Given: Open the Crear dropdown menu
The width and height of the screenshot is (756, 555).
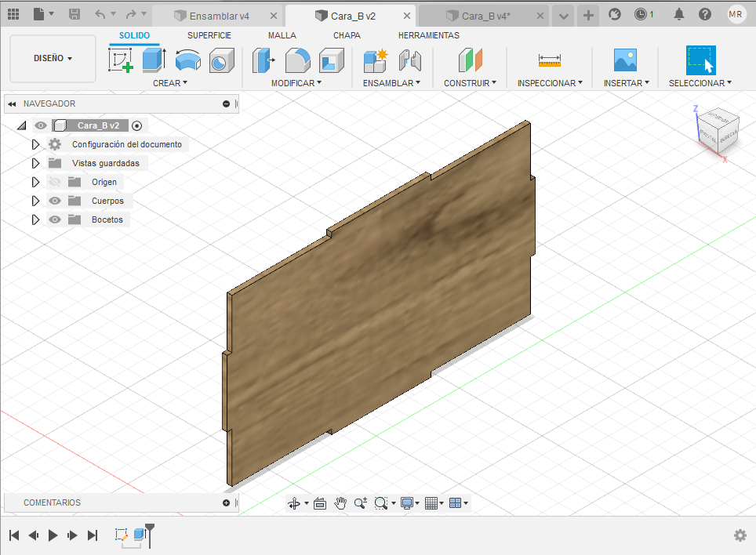Looking at the screenshot, I should click(x=170, y=83).
